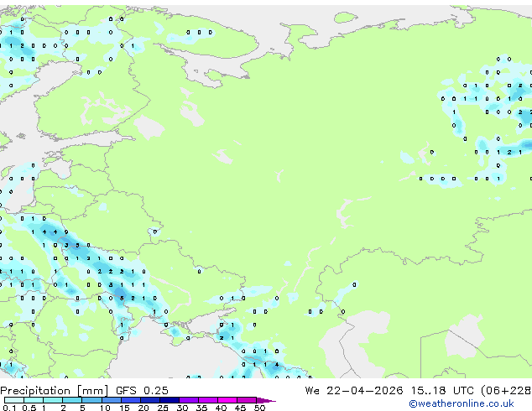Click the 25–30 mm navy legend swatch
Image resolution: width=532 pixels, height=411 pixels.
169,400
